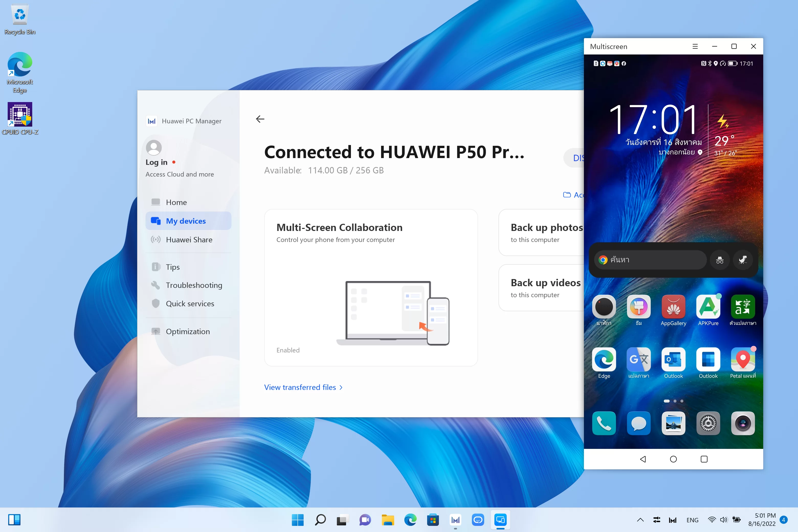This screenshot has width=798, height=532.
Task: Open the Home section in sidebar
Action: (188, 202)
